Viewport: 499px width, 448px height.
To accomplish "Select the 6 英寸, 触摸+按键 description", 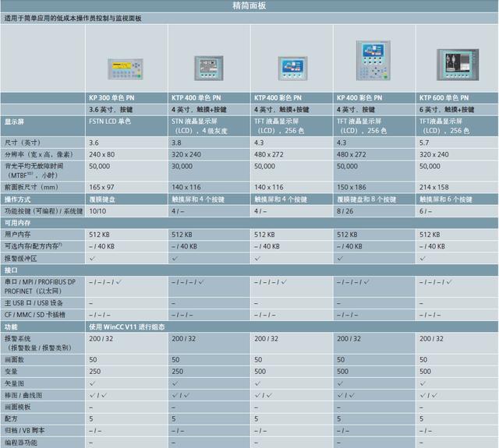I will [447, 110].
